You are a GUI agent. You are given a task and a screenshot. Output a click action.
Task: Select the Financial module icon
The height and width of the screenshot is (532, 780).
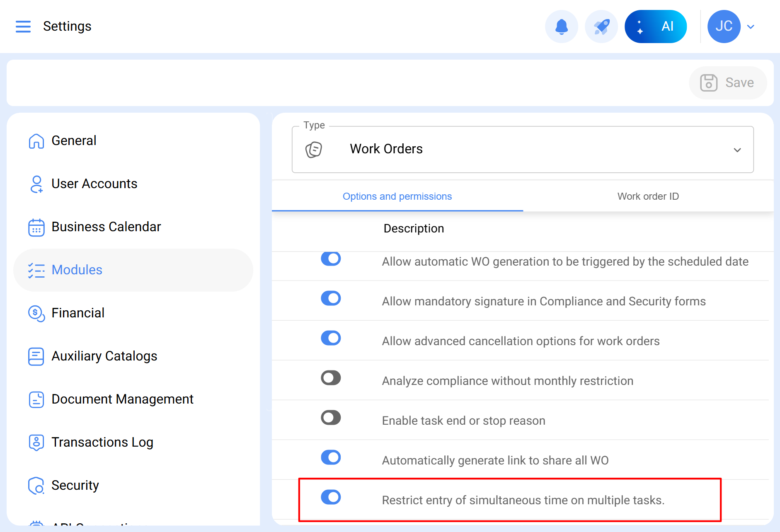point(36,314)
